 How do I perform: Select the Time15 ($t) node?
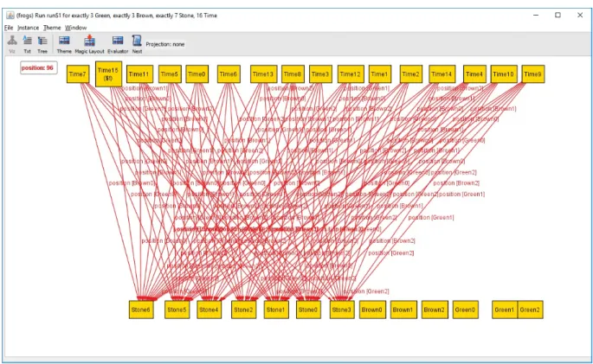[x=108, y=74]
